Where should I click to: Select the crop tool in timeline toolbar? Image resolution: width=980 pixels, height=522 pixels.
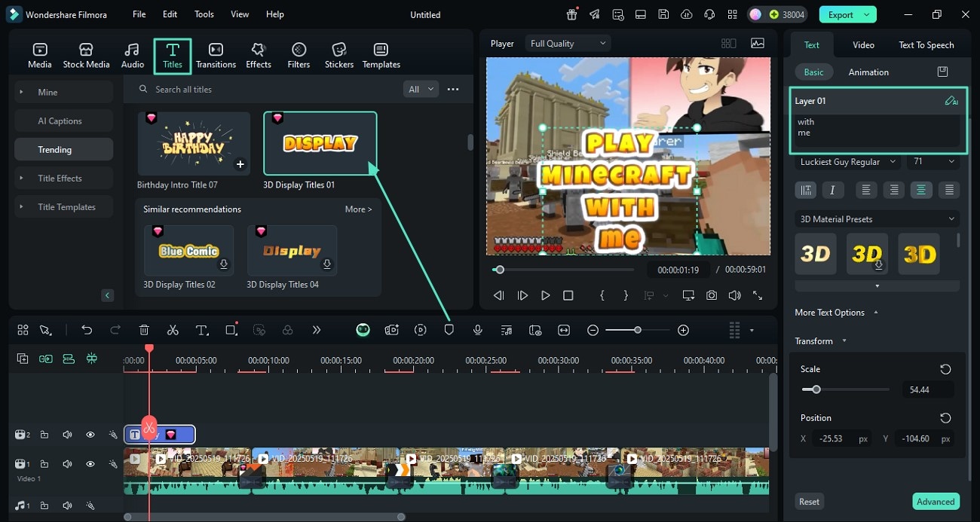click(231, 330)
